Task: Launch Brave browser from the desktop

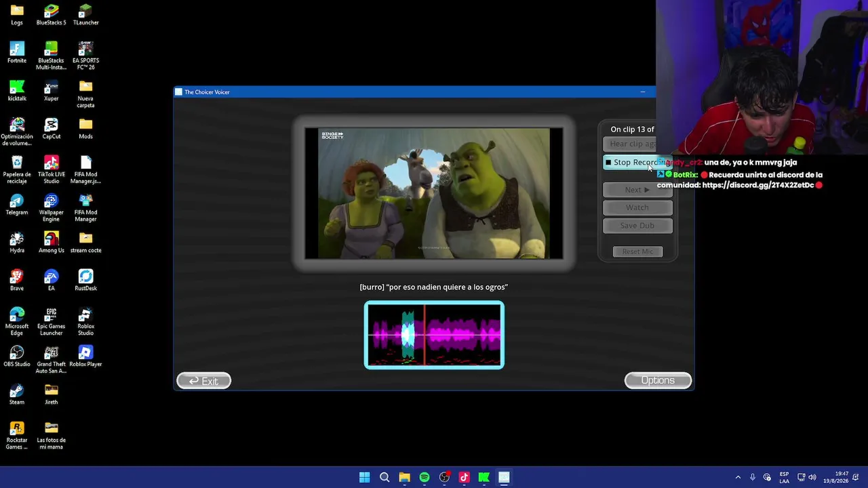Action: pos(17,281)
